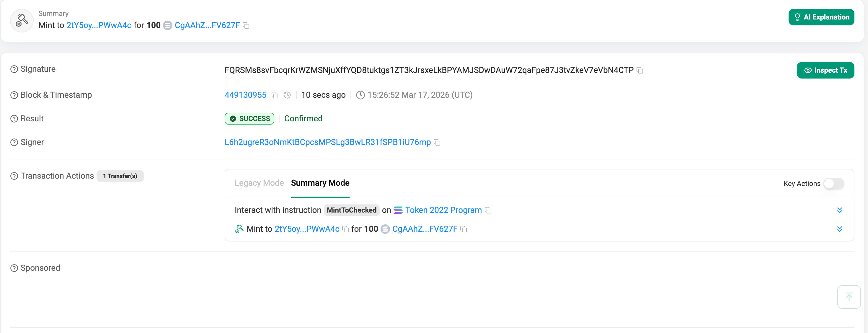The width and height of the screenshot is (868, 333).
Task: Switch to Legacy Mode tab
Action: click(x=259, y=183)
